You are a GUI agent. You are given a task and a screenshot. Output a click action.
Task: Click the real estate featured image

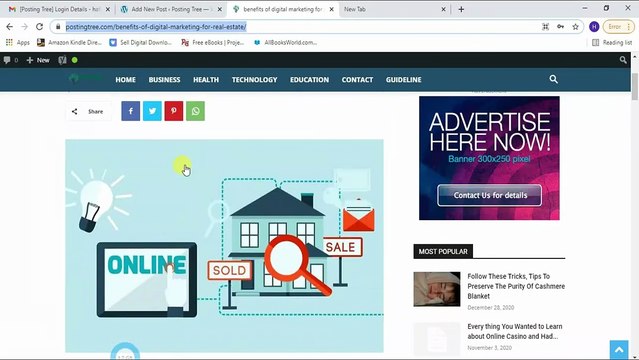click(x=224, y=246)
